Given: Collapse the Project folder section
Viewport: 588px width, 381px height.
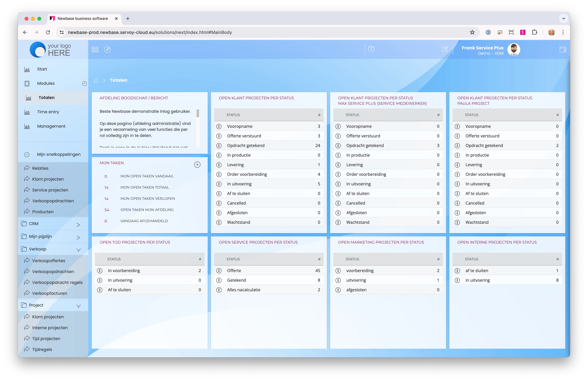Looking at the screenshot, I should point(79,306).
